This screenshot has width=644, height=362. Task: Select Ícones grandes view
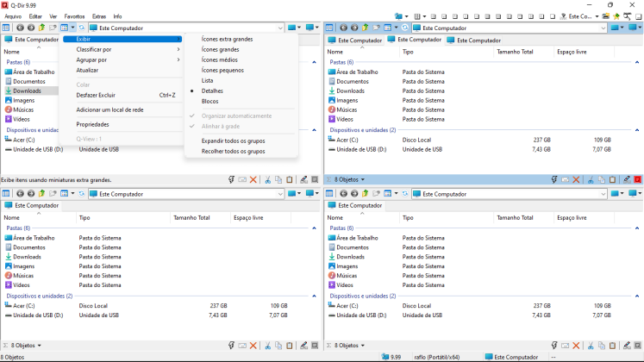coord(220,49)
